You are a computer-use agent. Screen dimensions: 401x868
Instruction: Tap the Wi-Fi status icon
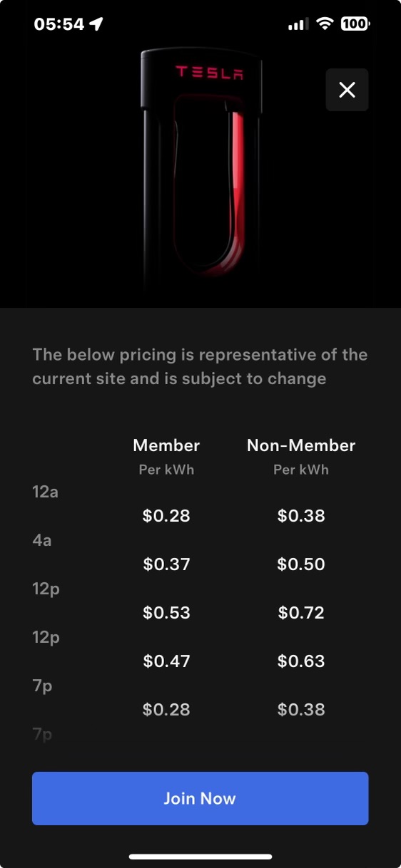(325, 24)
